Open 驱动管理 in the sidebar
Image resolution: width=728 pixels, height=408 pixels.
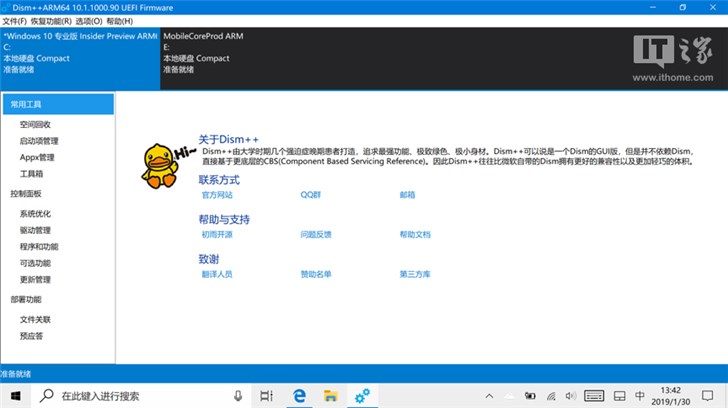(35, 230)
